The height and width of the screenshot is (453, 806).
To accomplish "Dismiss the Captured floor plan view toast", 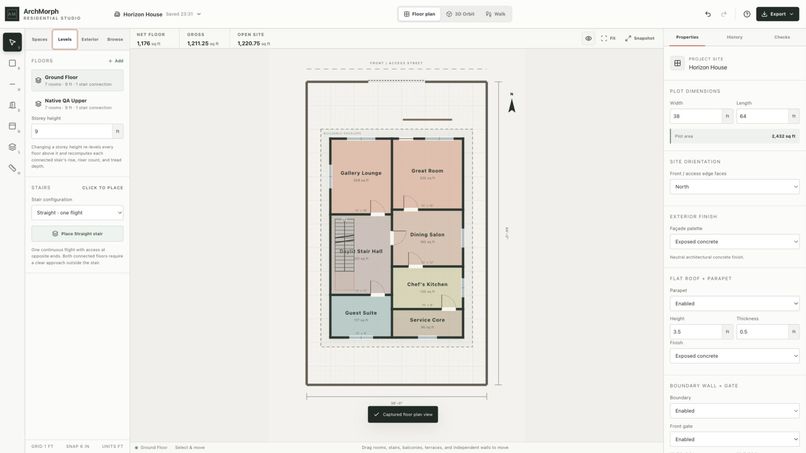I will pos(403,414).
